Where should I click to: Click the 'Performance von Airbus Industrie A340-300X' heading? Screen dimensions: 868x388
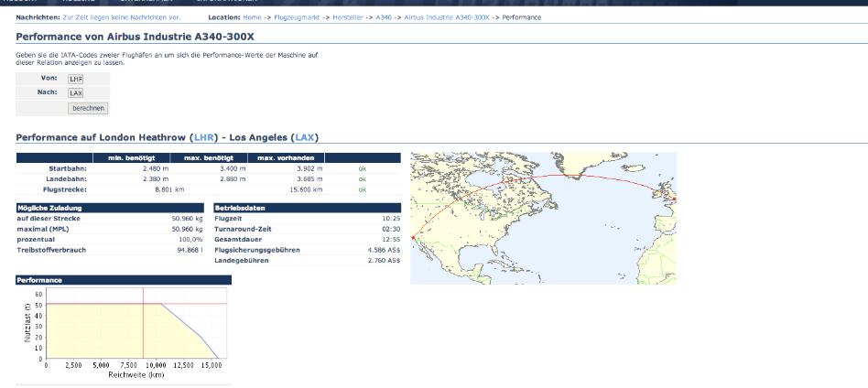[136, 38]
